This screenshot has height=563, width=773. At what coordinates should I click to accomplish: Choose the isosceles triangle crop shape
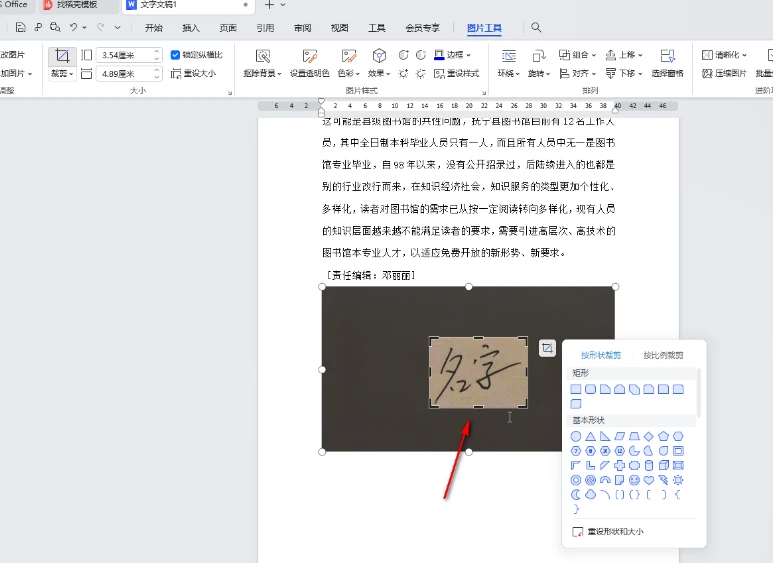click(x=590, y=436)
